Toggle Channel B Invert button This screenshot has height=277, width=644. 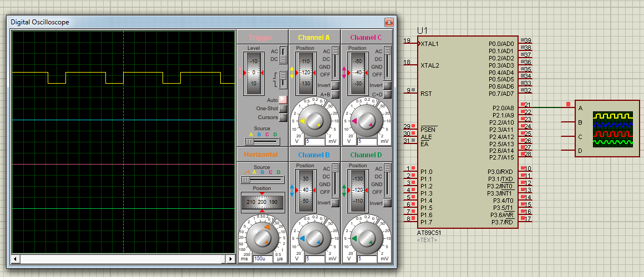pyautogui.click(x=335, y=203)
